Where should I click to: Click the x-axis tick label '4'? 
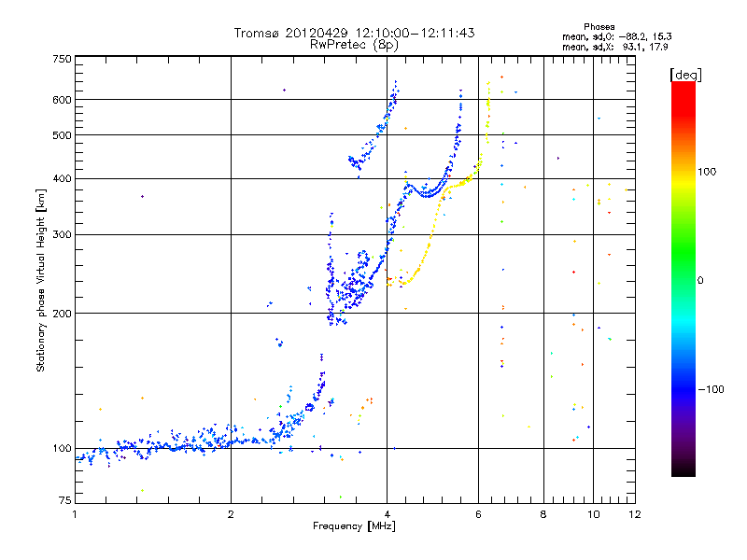[387, 514]
